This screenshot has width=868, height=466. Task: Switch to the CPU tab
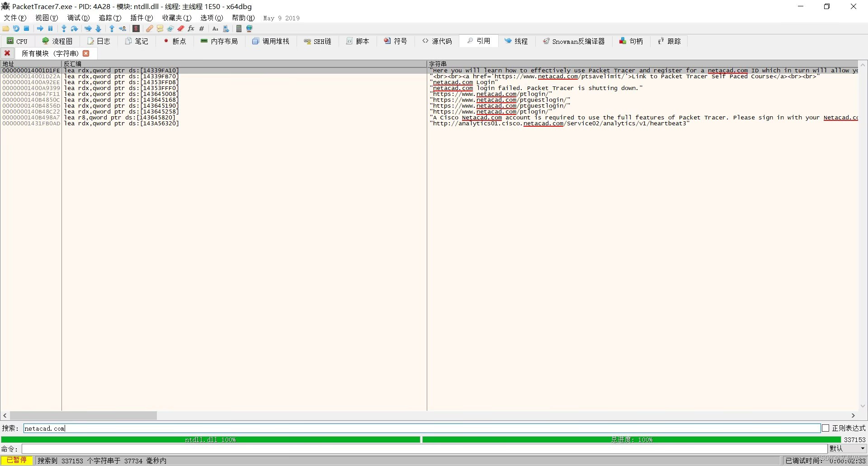[17, 41]
